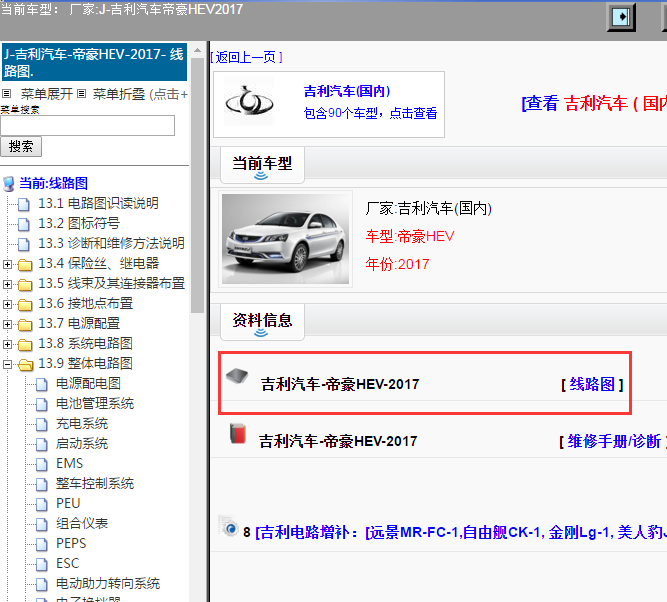The width and height of the screenshot is (667, 602).
Task: Click the J-吉利汽车-帝豪HEV-2017-线路图 header
Action: pos(94,62)
